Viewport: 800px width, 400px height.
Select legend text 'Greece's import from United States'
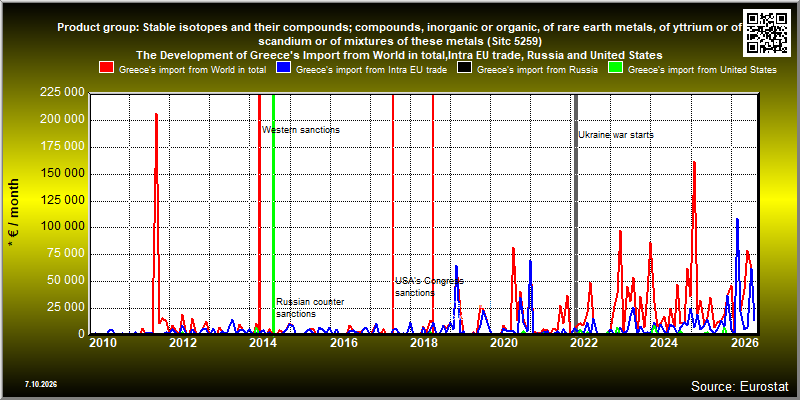click(x=702, y=70)
